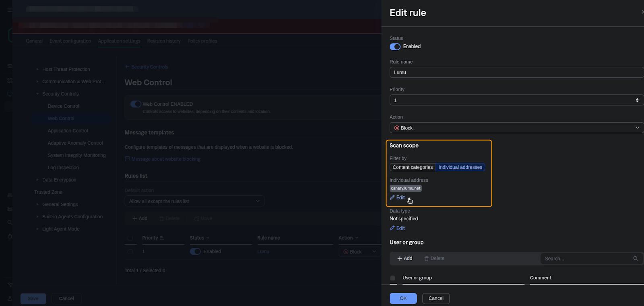Click Cancel next to the OK button
Image resolution: width=644 pixels, height=306 pixels.
[x=436, y=298]
